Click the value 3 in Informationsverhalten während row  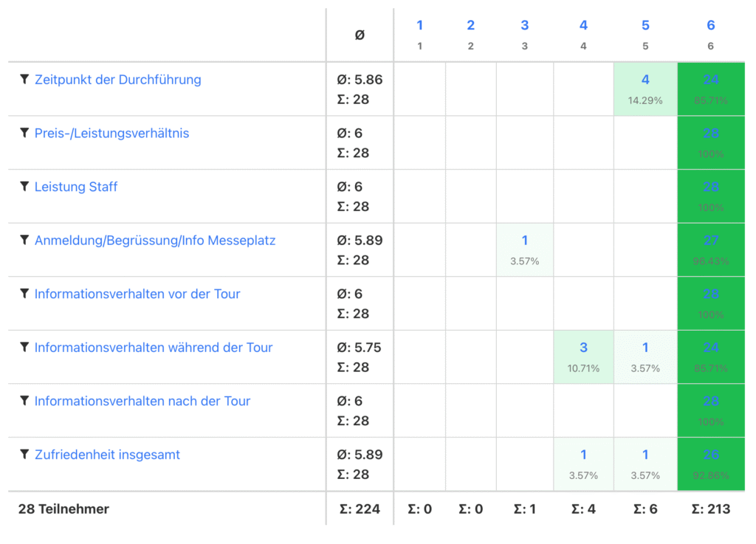[583, 348]
